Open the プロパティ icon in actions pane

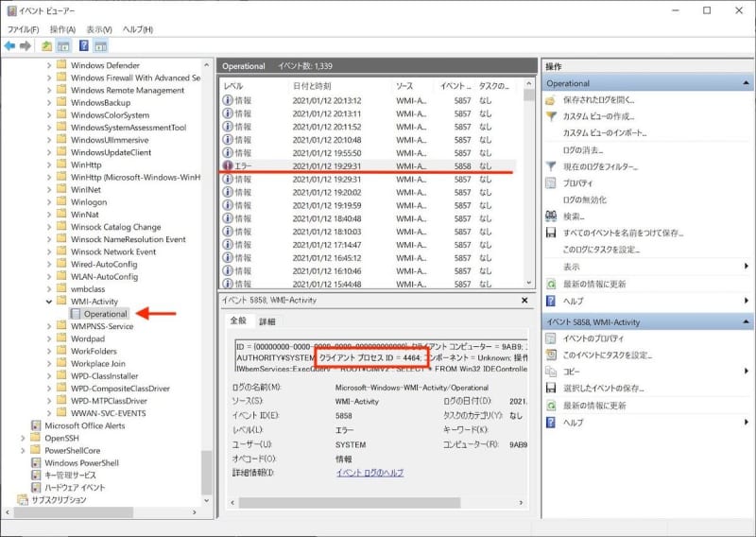point(551,182)
